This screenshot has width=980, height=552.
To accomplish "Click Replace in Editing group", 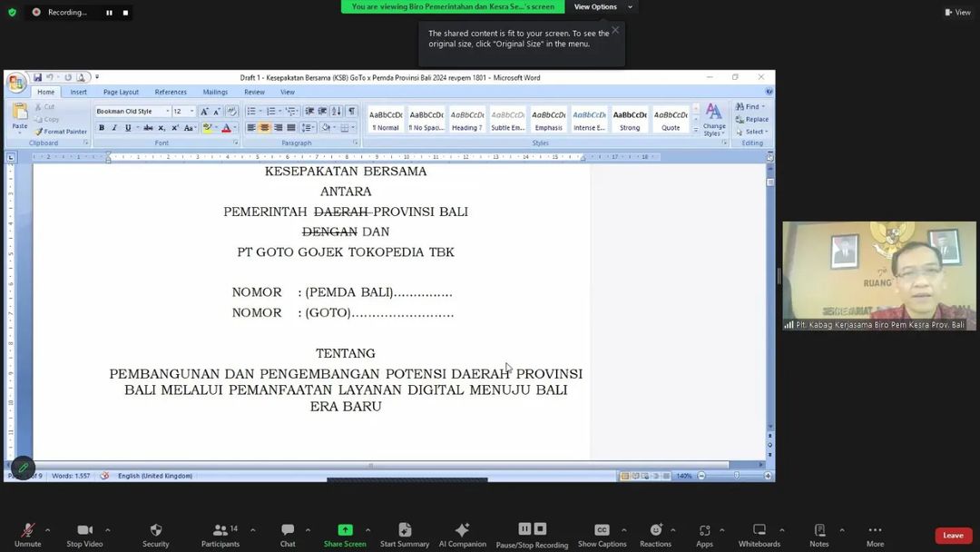I will point(752,120).
